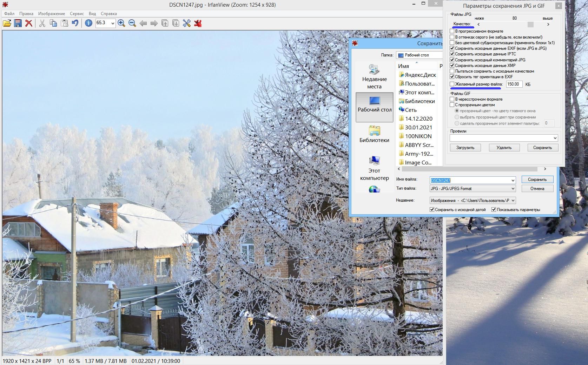The height and width of the screenshot is (365, 588).
Task: Click the Open file folder icon
Action: [7, 23]
